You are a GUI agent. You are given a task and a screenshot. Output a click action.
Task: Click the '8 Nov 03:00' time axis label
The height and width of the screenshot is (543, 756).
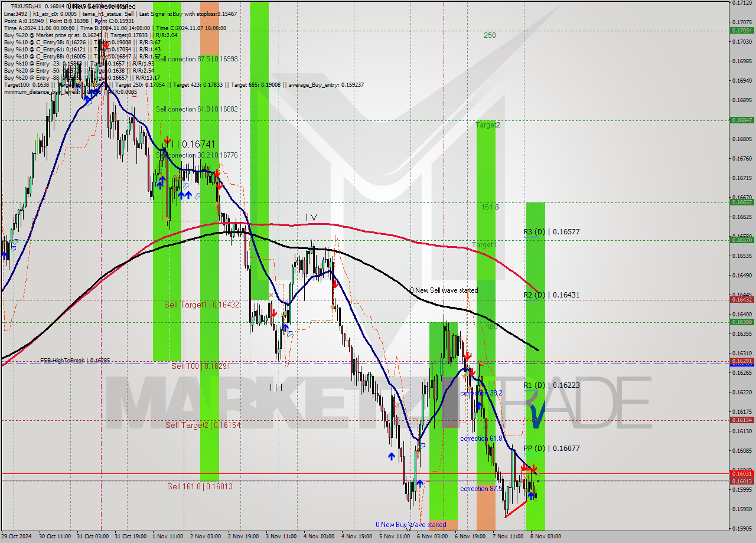[546, 537]
